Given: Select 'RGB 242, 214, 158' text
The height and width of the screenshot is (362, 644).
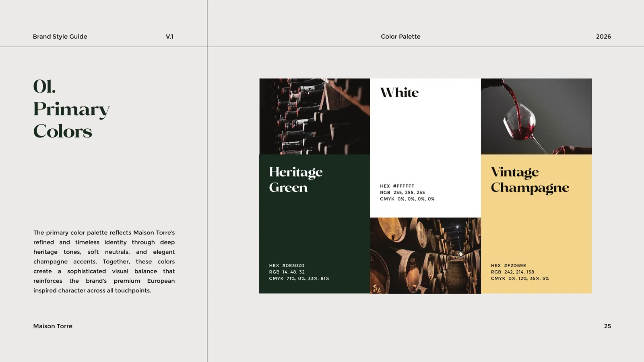Looking at the screenshot, I should point(512,272).
